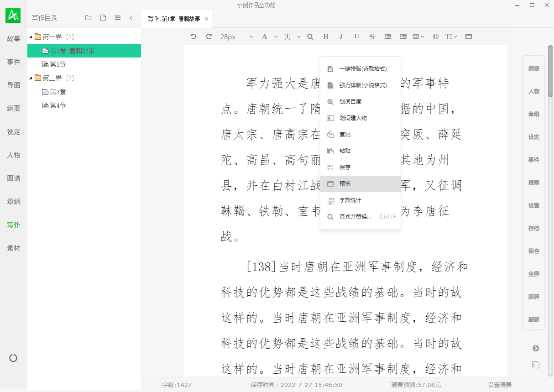The height and width of the screenshot is (392, 554).
Task: Click the circular refresh icon in left sidebar
Action: 13,358
